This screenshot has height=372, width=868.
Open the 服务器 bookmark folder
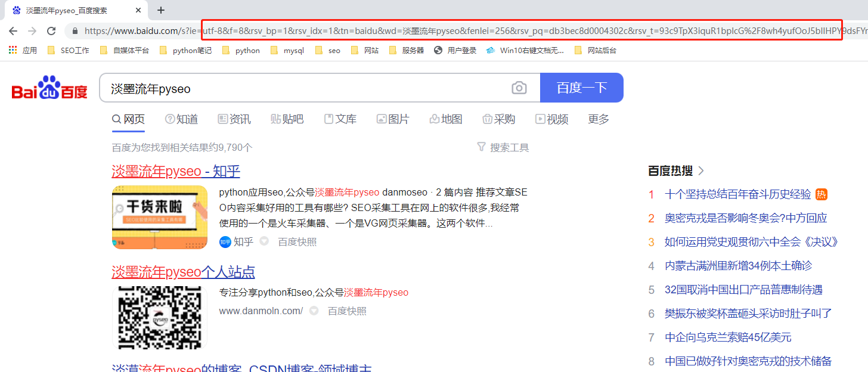pyautogui.click(x=406, y=51)
